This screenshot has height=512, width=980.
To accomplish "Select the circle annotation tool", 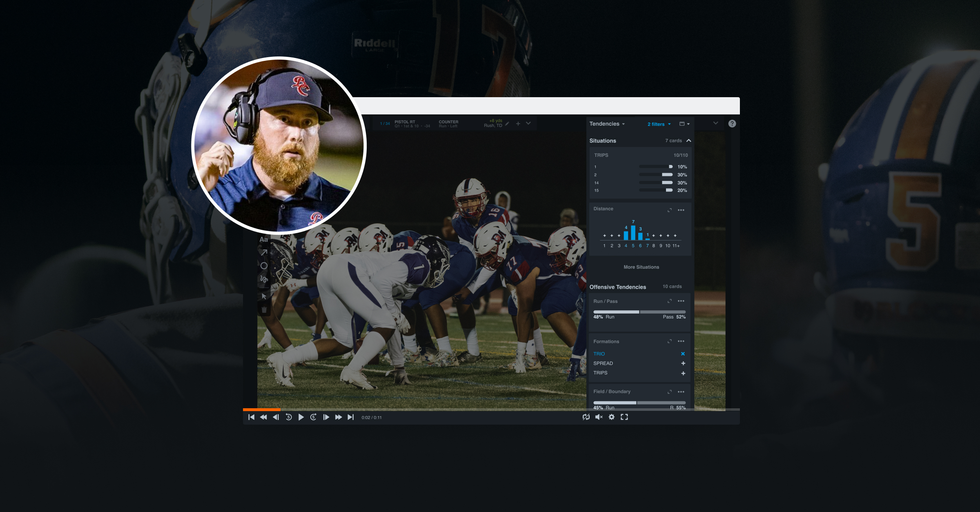I will coord(263,265).
